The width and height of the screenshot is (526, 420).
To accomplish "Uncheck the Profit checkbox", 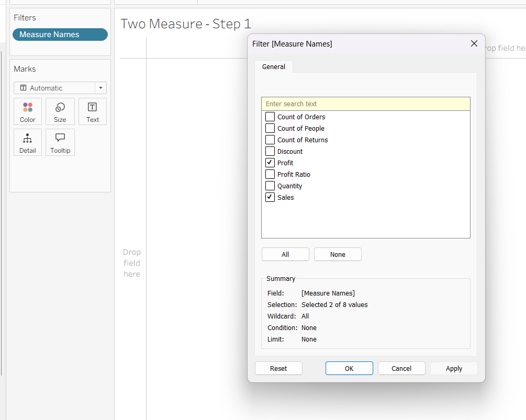I will tap(270, 163).
